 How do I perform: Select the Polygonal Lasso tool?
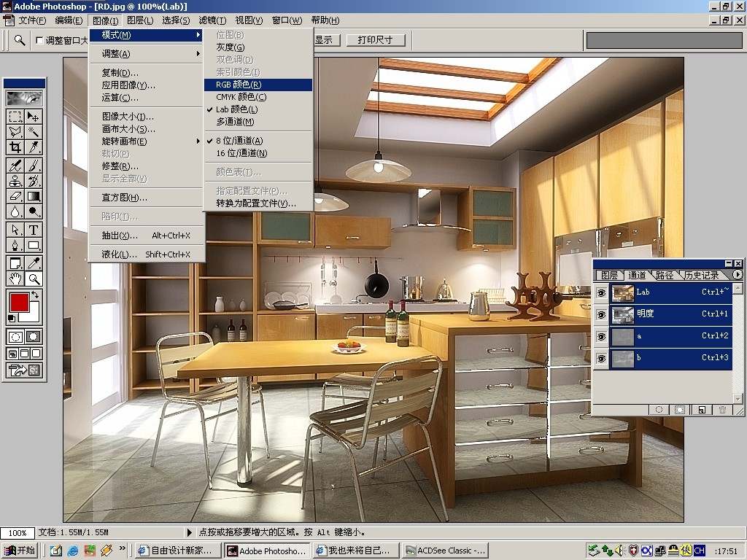coord(15,131)
